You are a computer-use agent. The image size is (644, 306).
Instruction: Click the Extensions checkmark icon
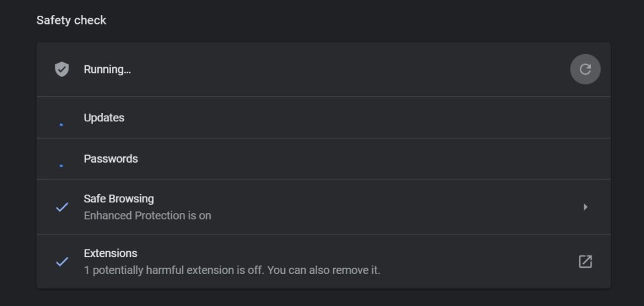pyautogui.click(x=62, y=261)
